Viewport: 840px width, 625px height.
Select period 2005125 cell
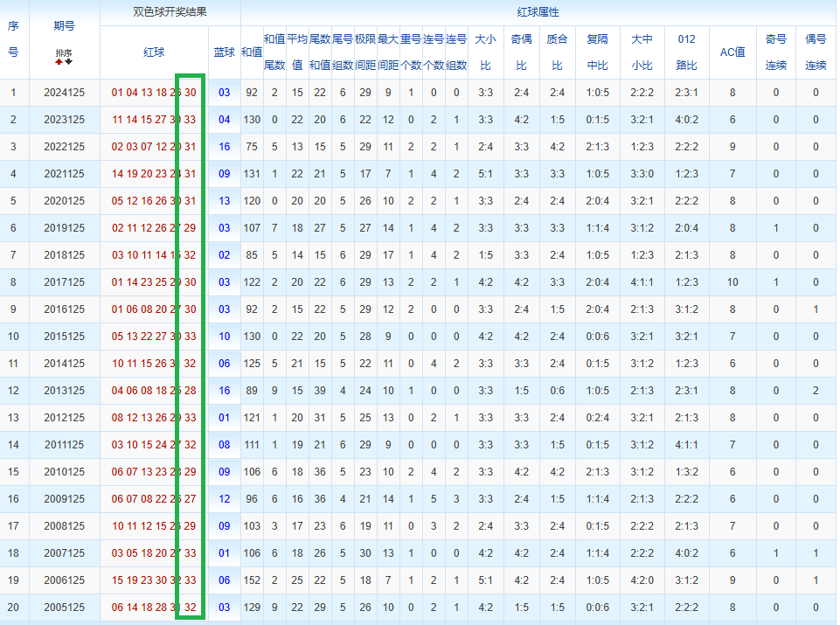coord(65,608)
